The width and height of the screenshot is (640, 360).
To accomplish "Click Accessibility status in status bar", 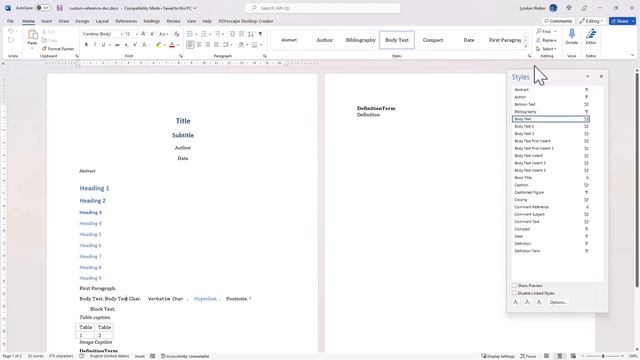I will coord(185,356).
